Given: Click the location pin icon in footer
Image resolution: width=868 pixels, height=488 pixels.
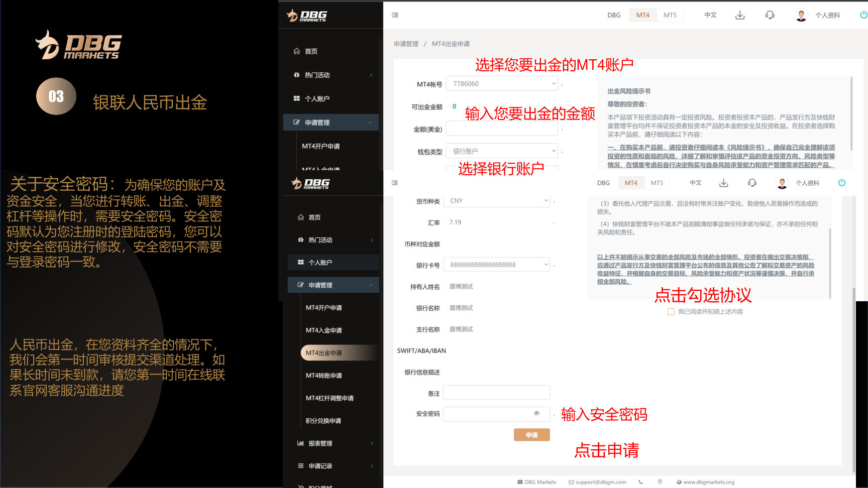Looking at the screenshot, I should coord(660,482).
